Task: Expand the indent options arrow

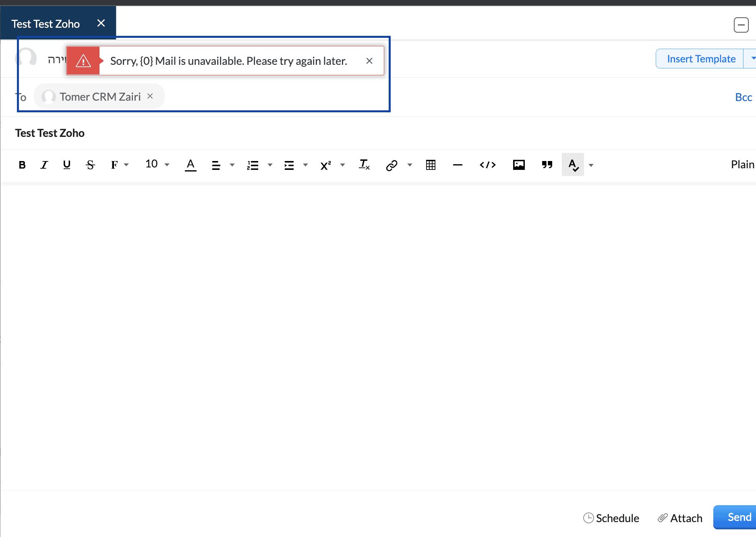Action: point(305,165)
